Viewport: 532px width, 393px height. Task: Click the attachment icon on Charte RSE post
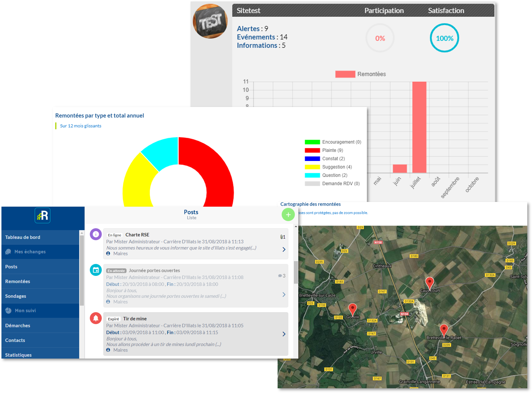click(282, 237)
